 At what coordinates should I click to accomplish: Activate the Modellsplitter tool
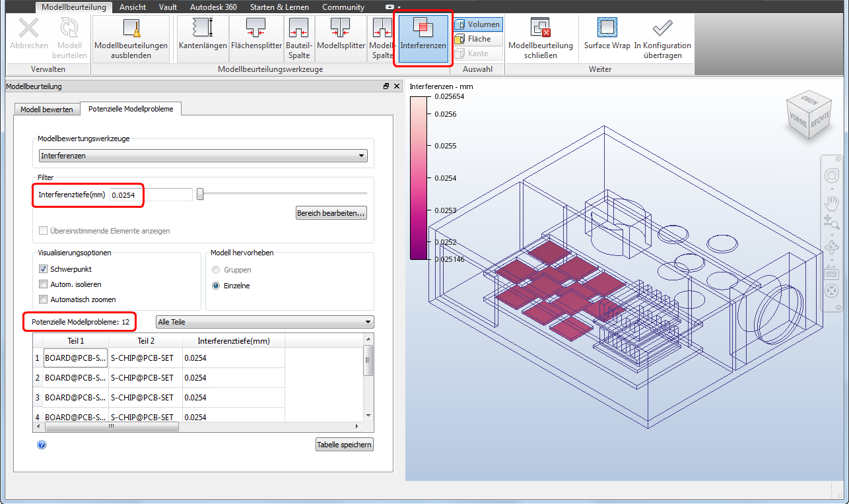point(341,38)
